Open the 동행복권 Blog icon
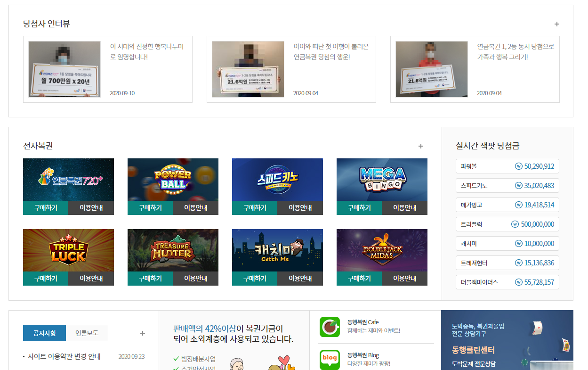Screen dimensions: 588x370 [330, 360]
